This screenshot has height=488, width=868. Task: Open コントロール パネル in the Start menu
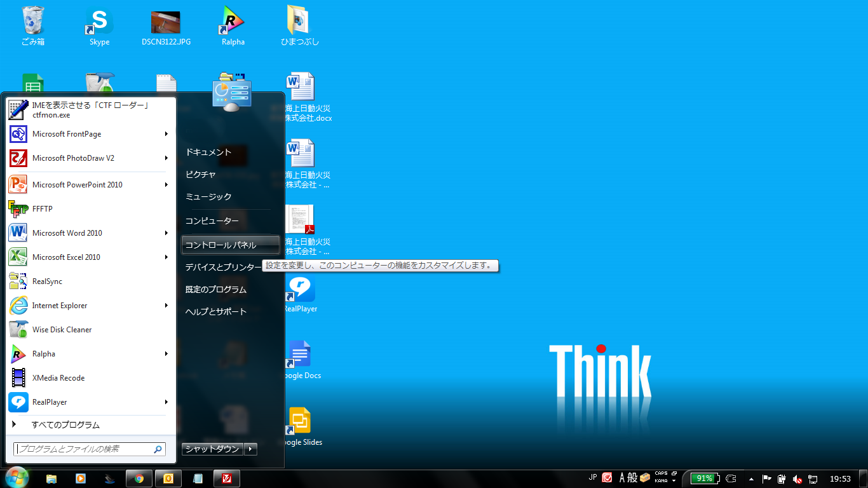(221, 245)
